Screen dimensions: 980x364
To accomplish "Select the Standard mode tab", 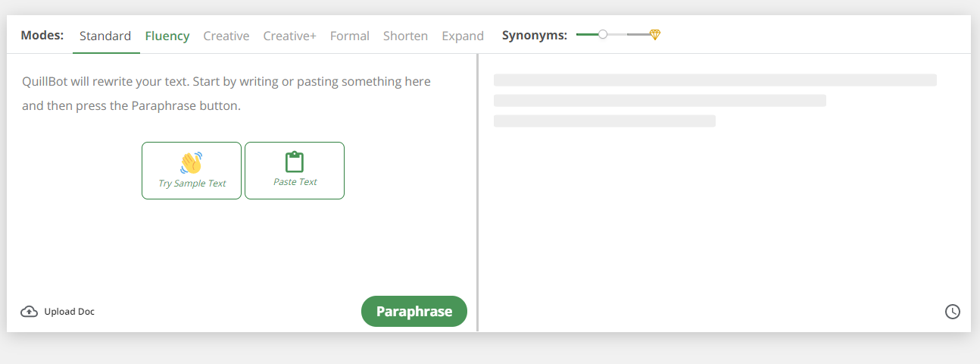I will 105,36.
